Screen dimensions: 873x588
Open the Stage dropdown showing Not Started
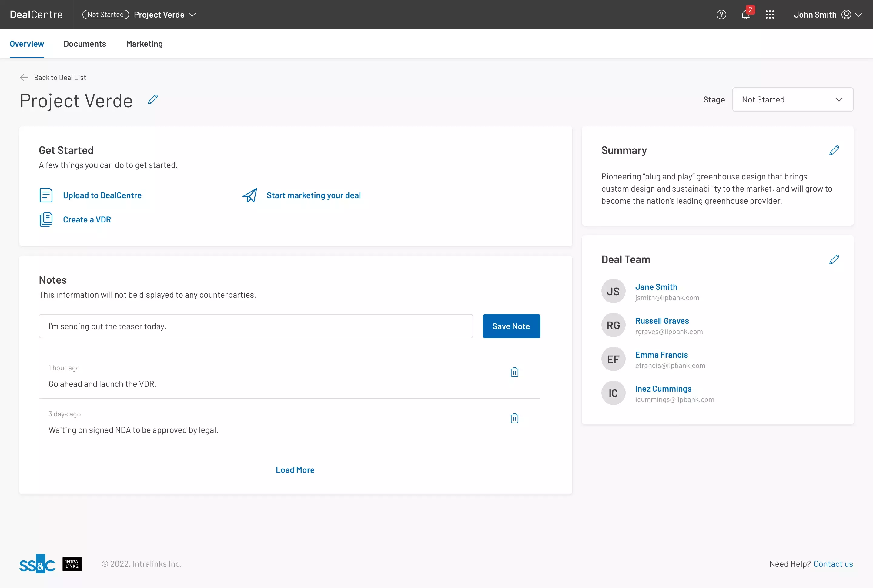coord(792,100)
